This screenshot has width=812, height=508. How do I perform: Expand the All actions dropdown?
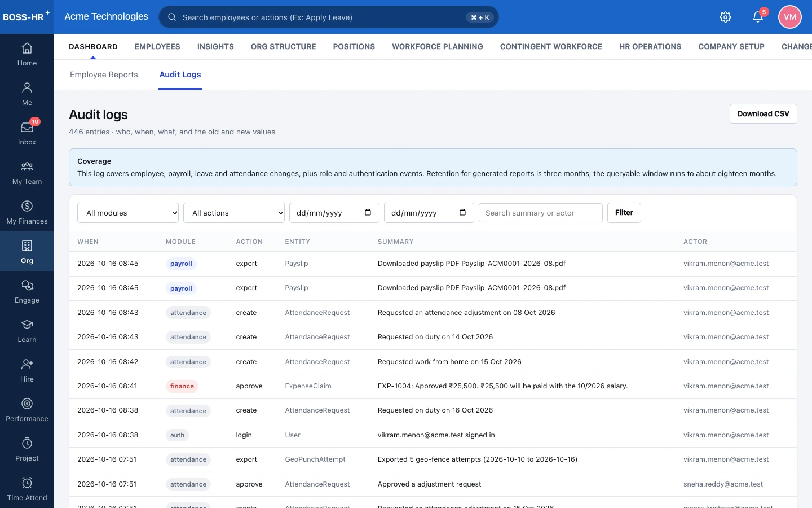pos(234,213)
